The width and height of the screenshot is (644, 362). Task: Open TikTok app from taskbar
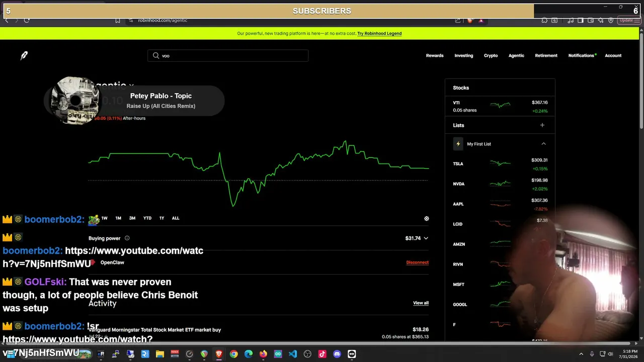coord(322,354)
